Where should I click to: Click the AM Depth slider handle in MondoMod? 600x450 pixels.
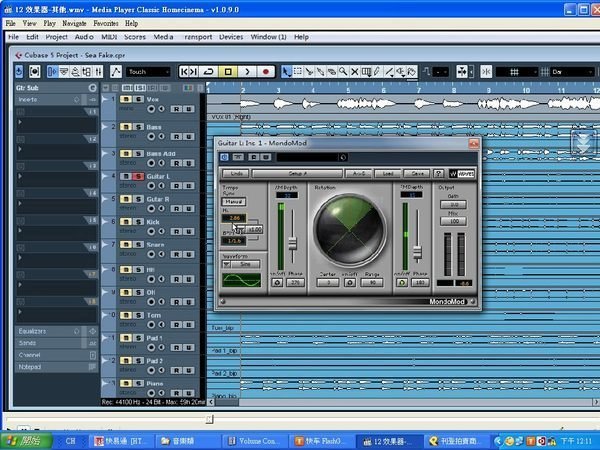(x=294, y=244)
